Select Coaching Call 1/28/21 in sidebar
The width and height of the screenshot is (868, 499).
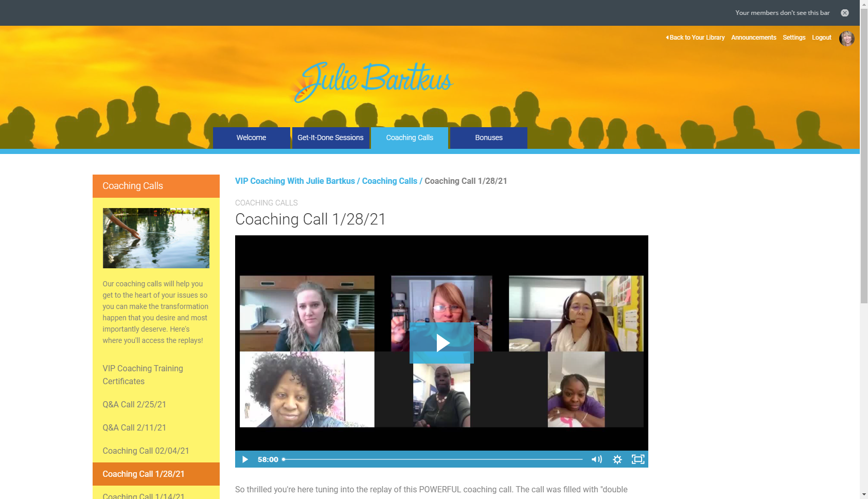156,474
